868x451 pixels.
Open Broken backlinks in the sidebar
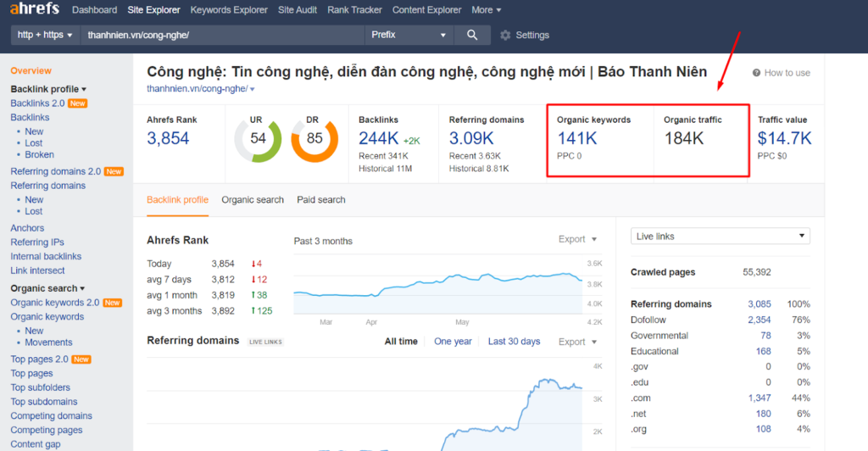pyautogui.click(x=39, y=154)
